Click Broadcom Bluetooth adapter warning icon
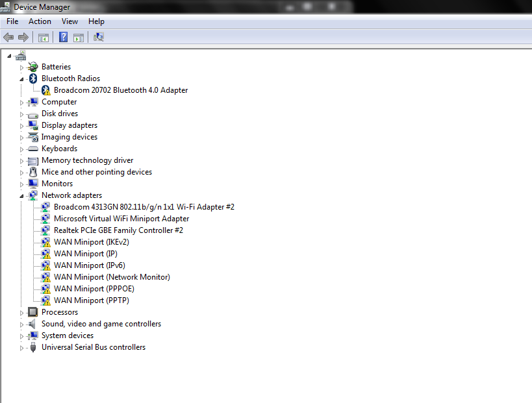Screen dimensions: 532x403 [x=46, y=90]
